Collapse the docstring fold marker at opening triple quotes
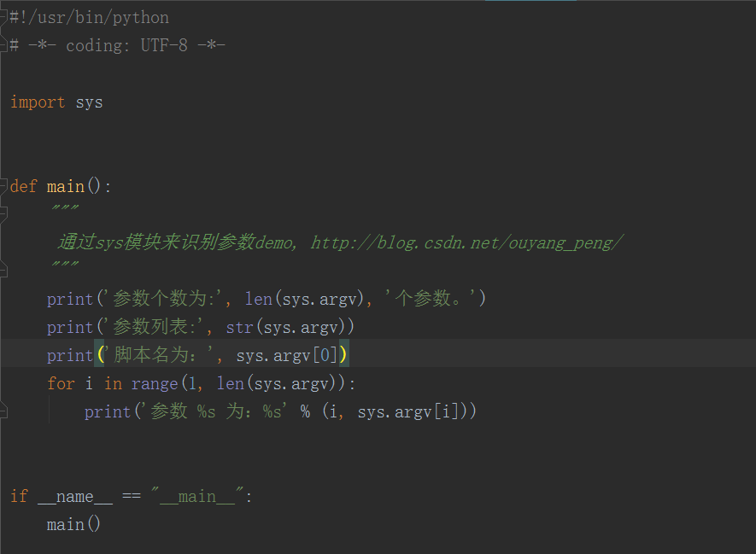Viewport: 756px width, 554px height. coord(3,213)
